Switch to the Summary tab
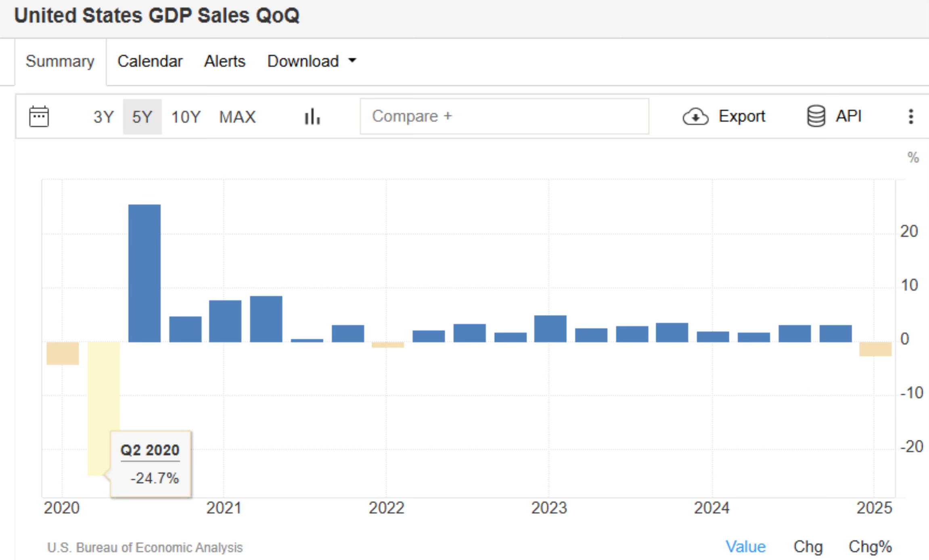929x560 pixels. pyautogui.click(x=60, y=61)
